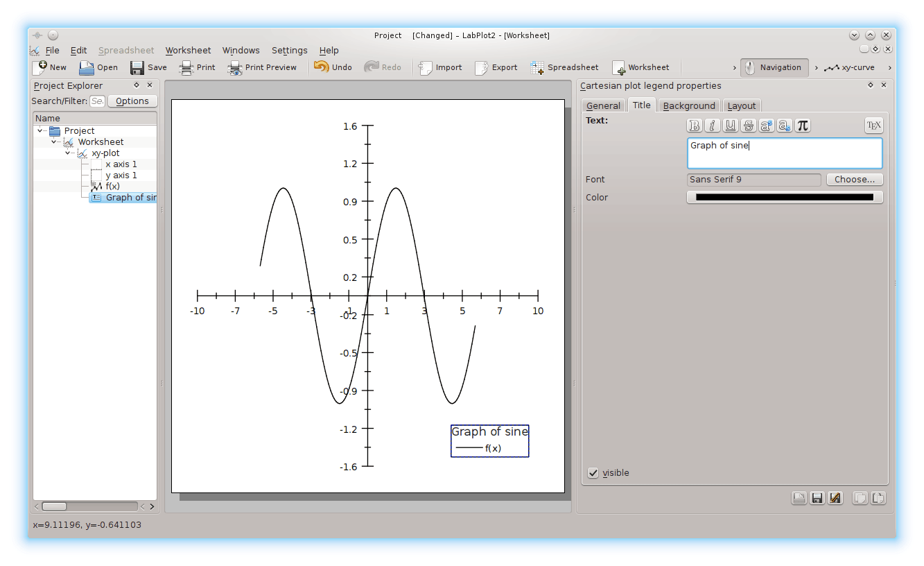Open Options in Project Explorer
Screen dimensions: 924x566
(x=132, y=101)
